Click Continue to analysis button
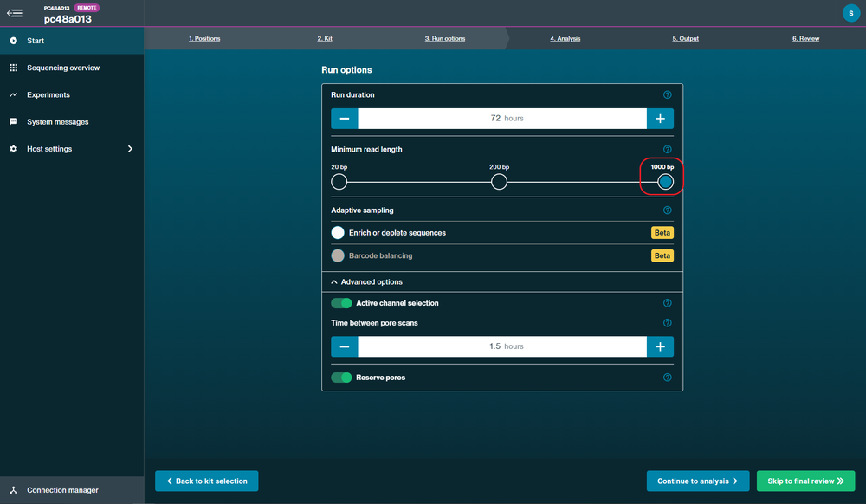Screen dimensions: 866x504 tap(698, 481)
